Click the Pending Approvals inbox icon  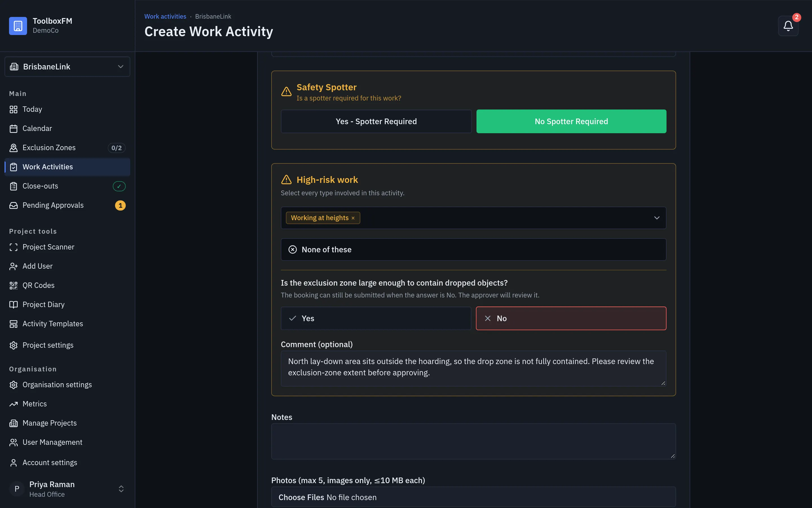(x=14, y=205)
